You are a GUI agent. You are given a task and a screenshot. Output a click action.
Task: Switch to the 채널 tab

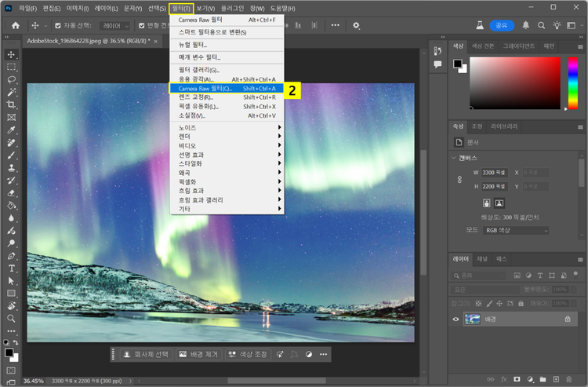[482, 259]
